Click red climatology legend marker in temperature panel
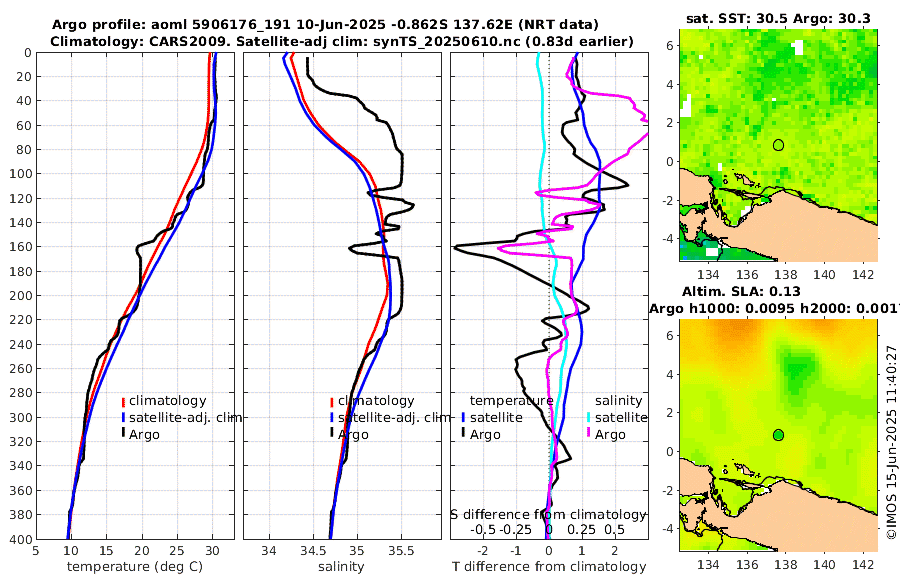This screenshot has width=900, height=580. [x=123, y=401]
